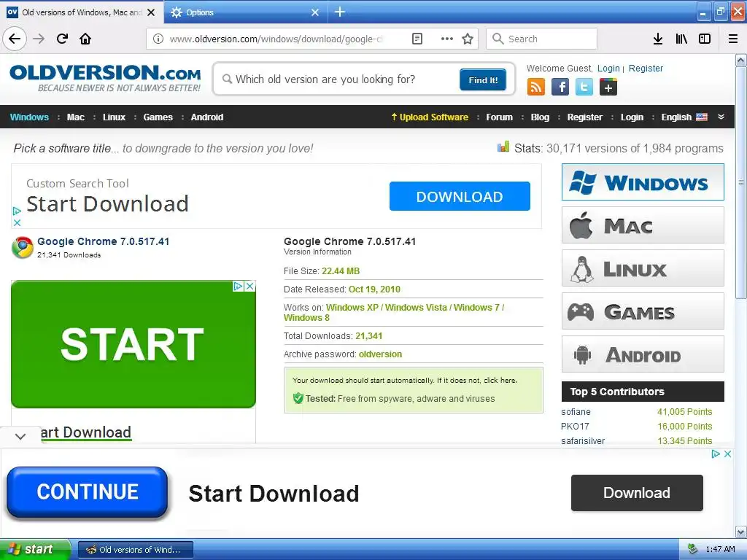Click the Login link near Welcome Guest

(x=608, y=68)
